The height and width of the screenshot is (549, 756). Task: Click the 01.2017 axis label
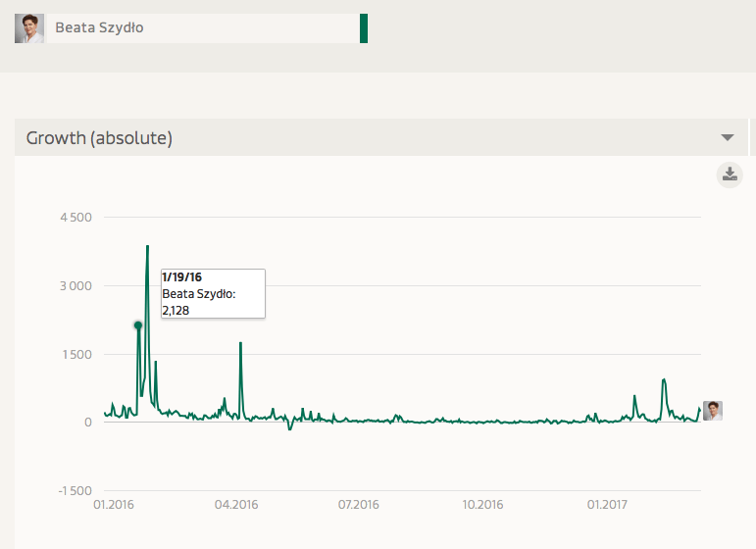(607, 505)
